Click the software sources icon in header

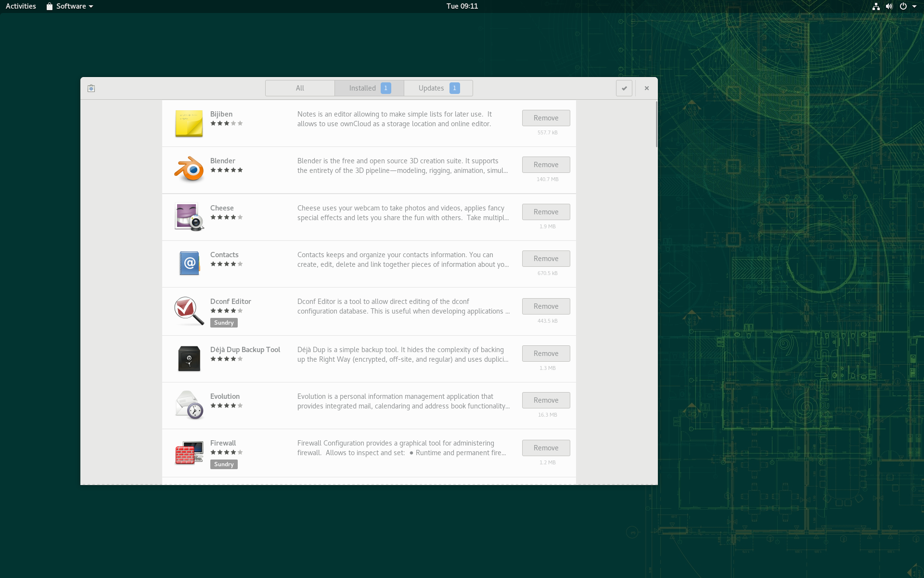point(91,88)
